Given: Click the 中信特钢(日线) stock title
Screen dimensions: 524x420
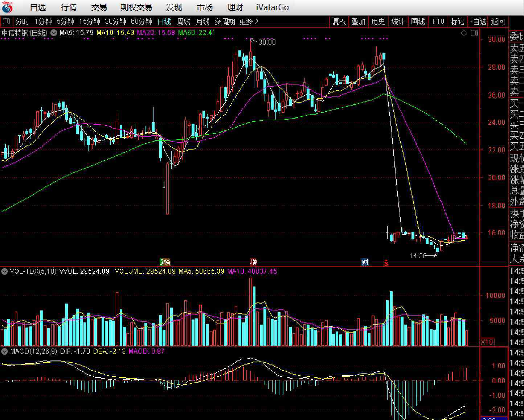Looking at the screenshot, I should point(25,33).
